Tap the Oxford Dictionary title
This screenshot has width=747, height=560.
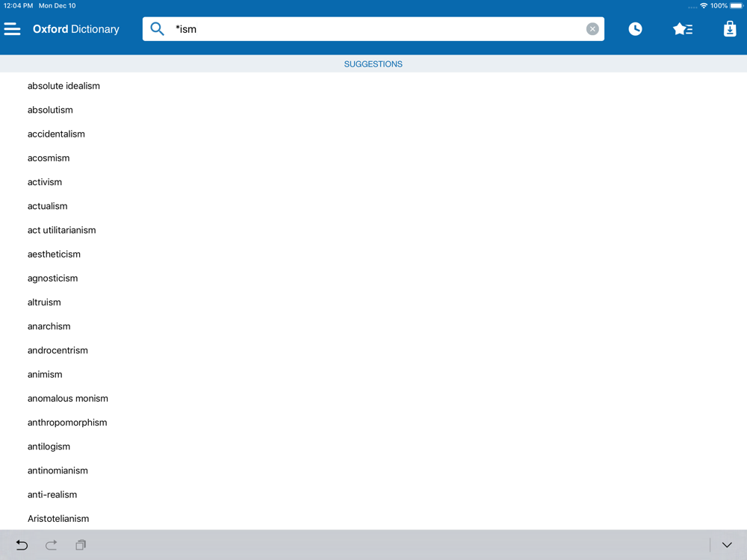(x=76, y=29)
